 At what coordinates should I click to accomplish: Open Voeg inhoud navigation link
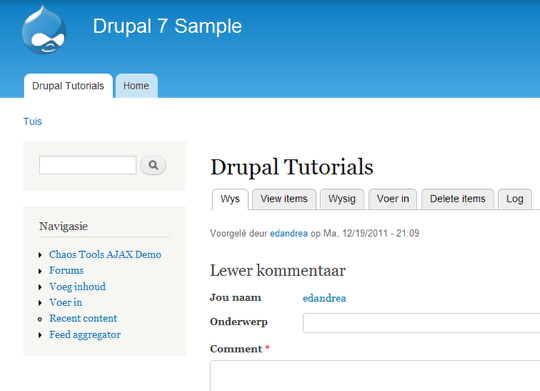click(x=77, y=287)
